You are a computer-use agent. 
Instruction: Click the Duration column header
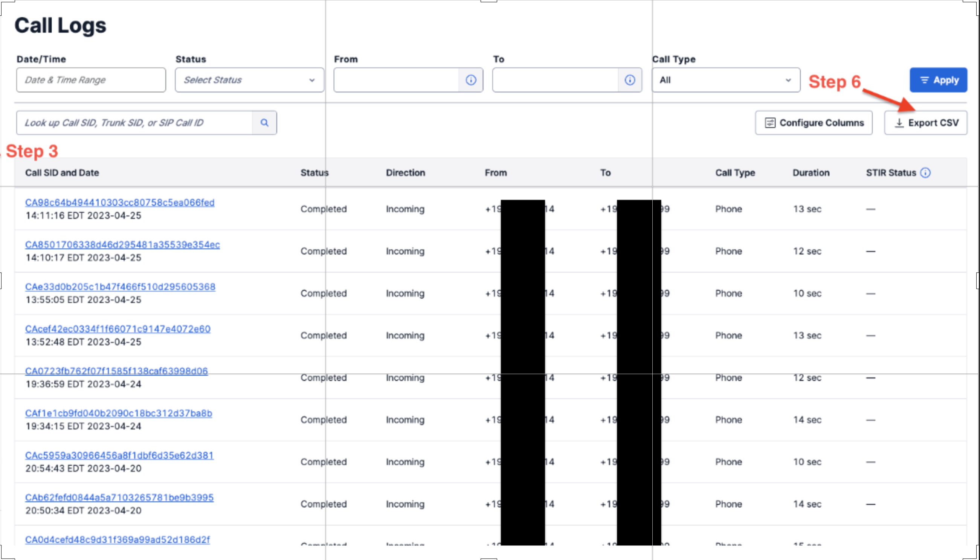click(811, 173)
